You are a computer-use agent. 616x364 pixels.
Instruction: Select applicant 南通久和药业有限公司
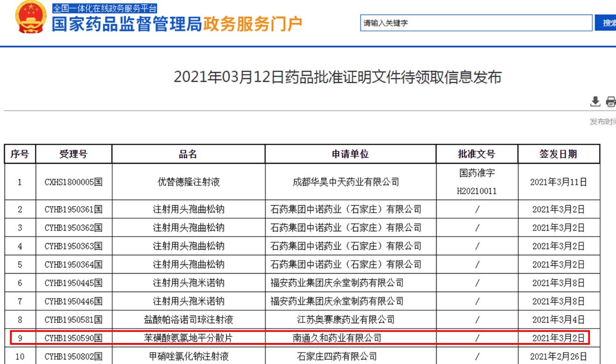click(337, 338)
